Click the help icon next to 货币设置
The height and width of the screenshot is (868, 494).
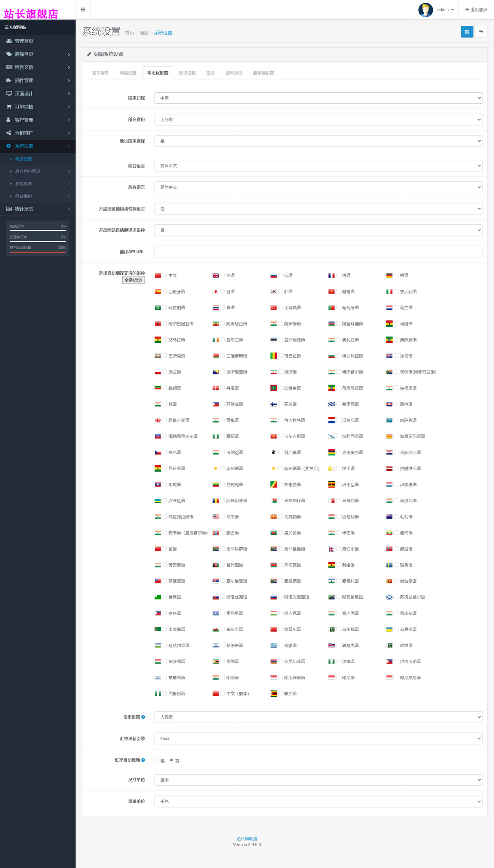[143, 717]
